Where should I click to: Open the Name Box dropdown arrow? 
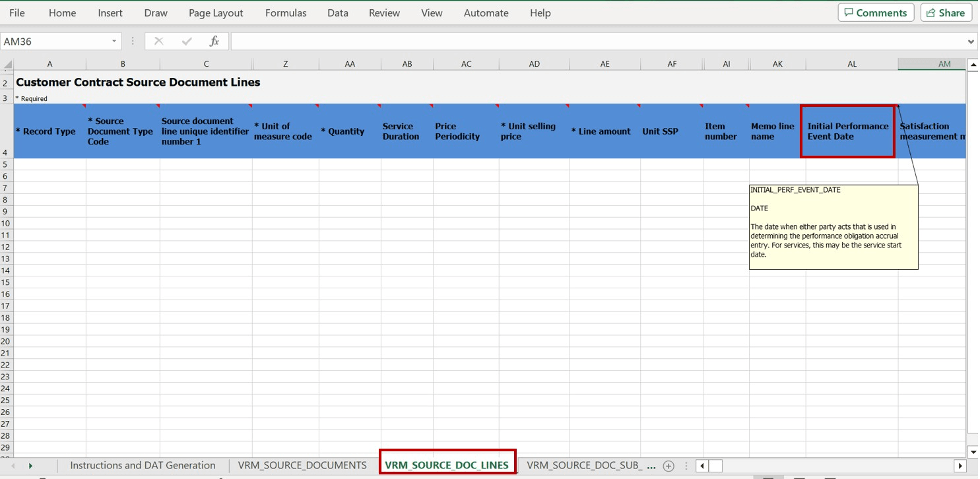113,41
